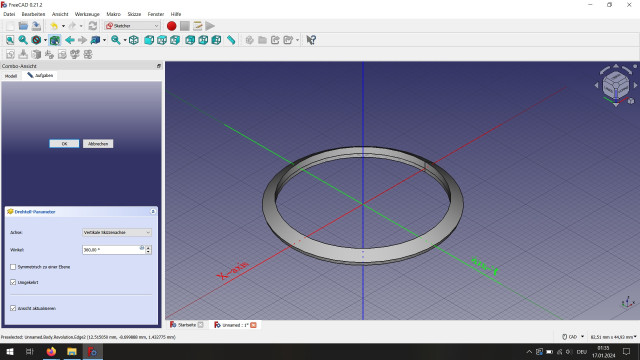The width and height of the screenshot is (640, 360).
Task: Open the Hilfe menu
Action: click(176, 14)
